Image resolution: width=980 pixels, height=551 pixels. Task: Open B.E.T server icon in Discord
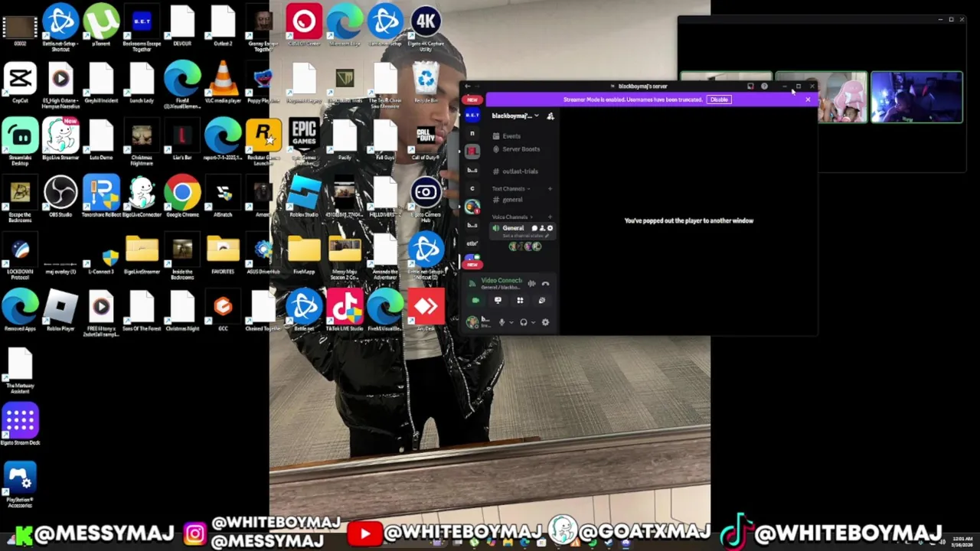coord(472,115)
